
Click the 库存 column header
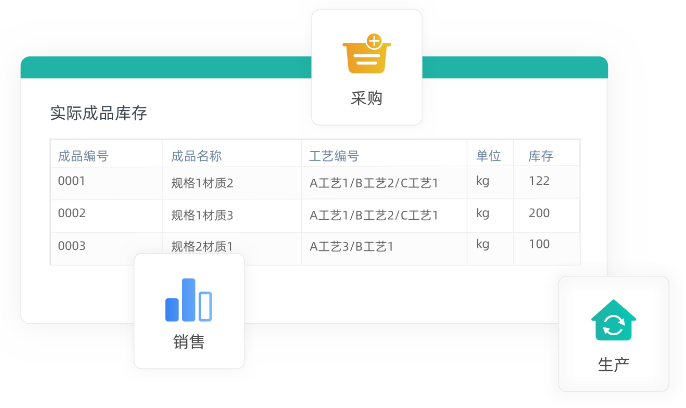point(540,155)
